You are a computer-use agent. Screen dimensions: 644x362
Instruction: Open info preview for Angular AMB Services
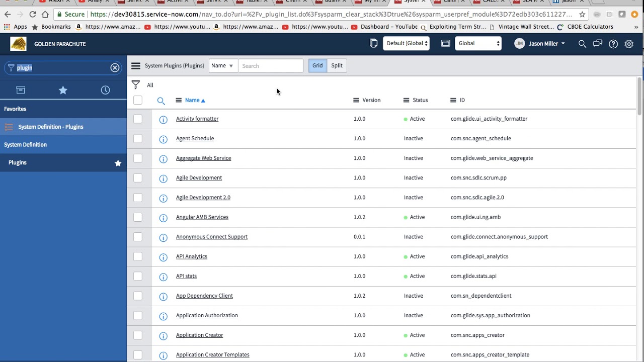click(163, 218)
